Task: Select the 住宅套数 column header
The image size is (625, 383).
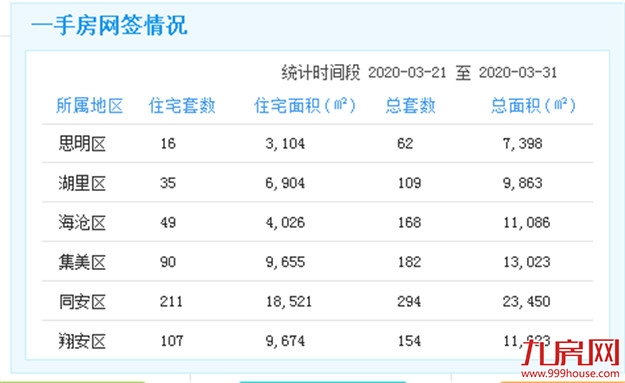Action: click(182, 106)
